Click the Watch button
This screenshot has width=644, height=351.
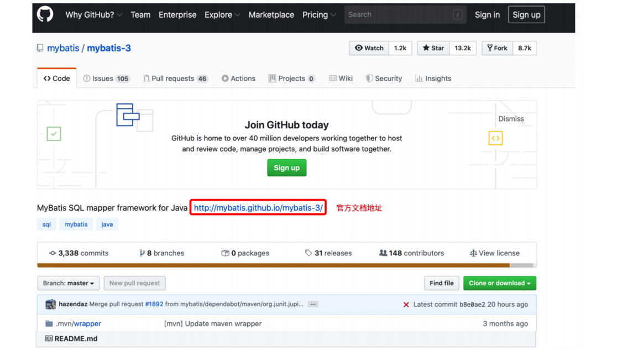369,48
